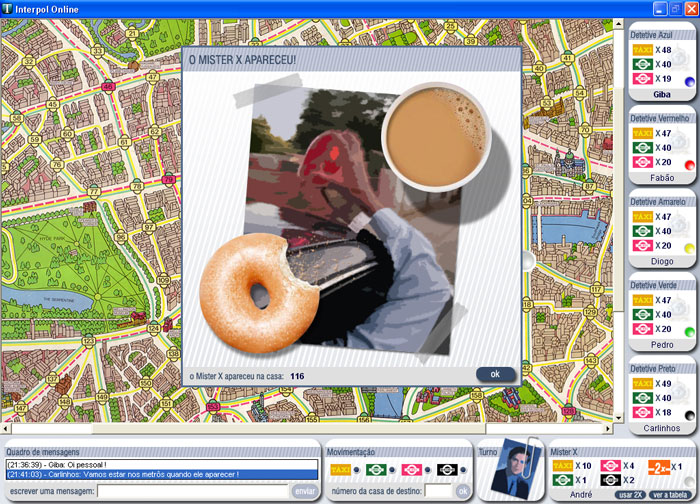This screenshot has width=700, height=504.
Task: Choose the radio button beside the taxi ticket
Action: [356, 469]
